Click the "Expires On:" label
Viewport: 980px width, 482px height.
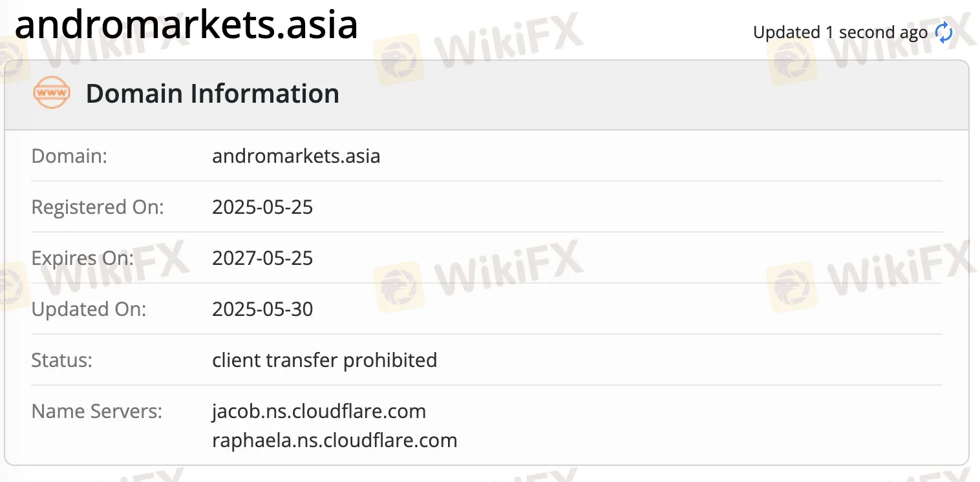83,258
